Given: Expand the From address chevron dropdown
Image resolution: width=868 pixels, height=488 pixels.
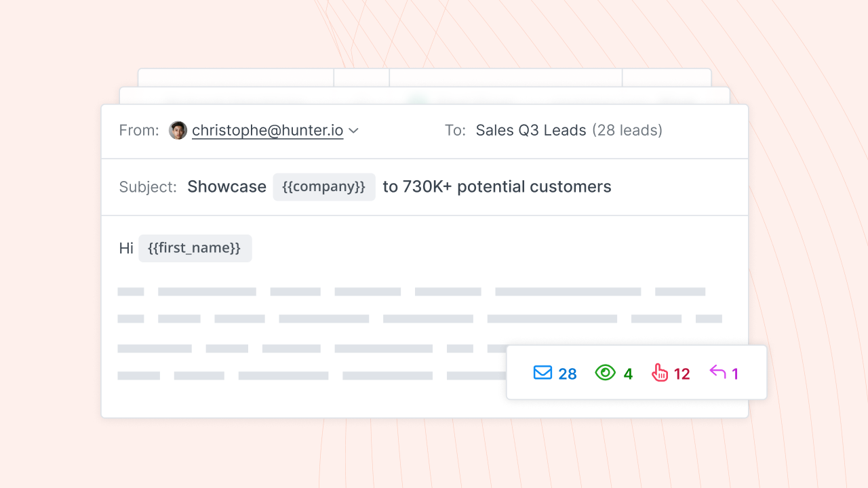Looking at the screenshot, I should click(353, 131).
